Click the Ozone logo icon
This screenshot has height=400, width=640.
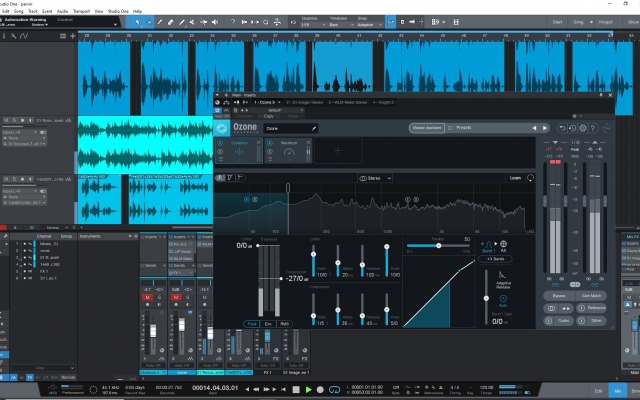222,128
